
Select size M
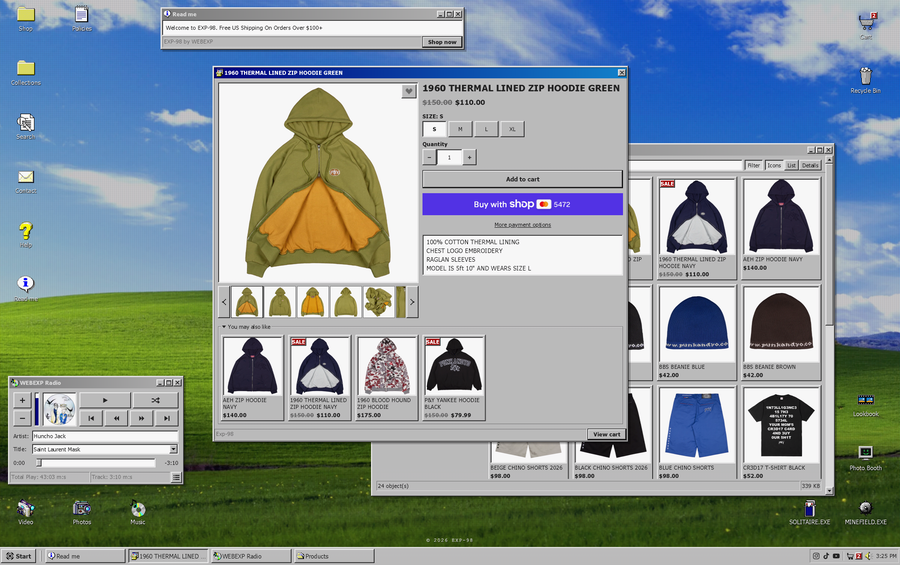pos(460,129)
